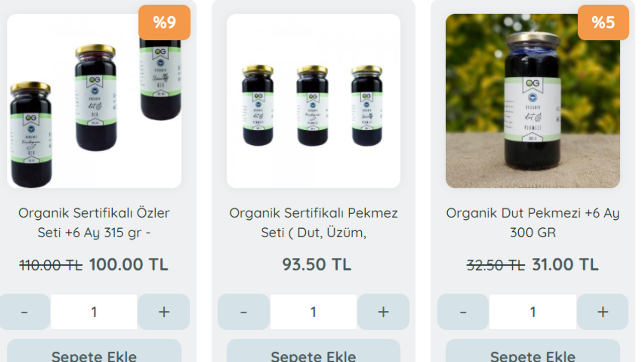Add Dut Pekmezi to cart with Sepete Ekle
Viewport: 644px width, 362px height.
tap(533, 352)
